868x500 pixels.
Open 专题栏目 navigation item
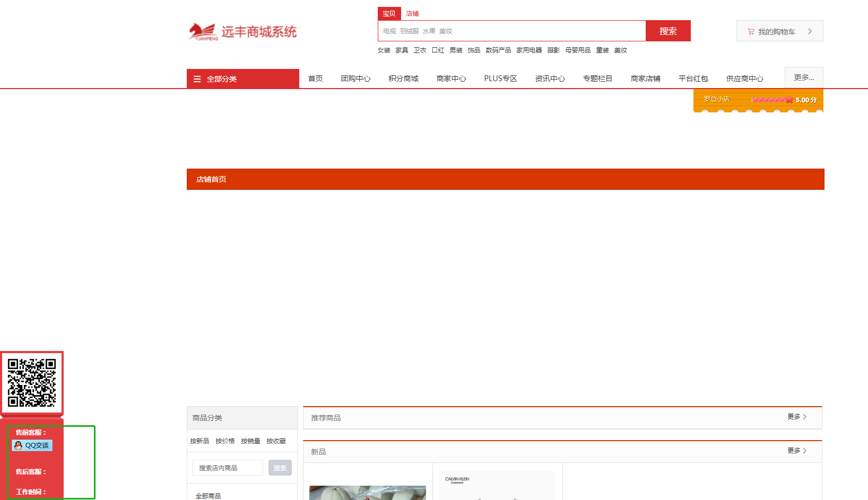(597, 78)
